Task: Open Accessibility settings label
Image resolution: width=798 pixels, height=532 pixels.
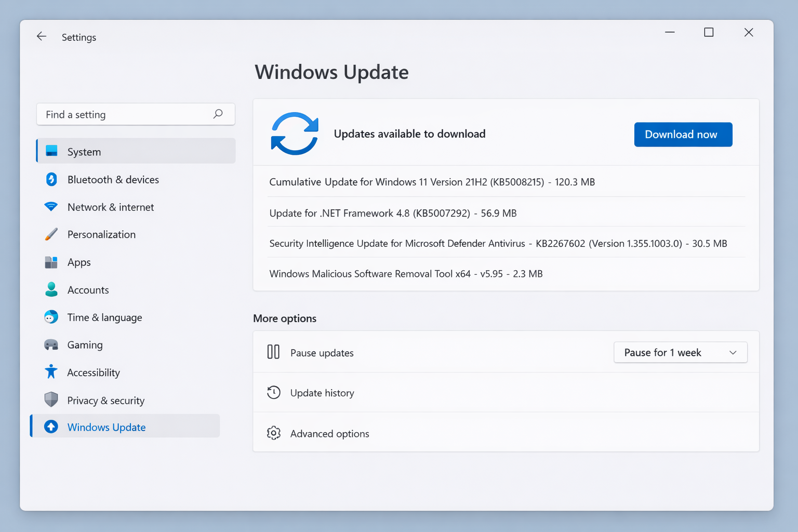Action: pos(94,373)
